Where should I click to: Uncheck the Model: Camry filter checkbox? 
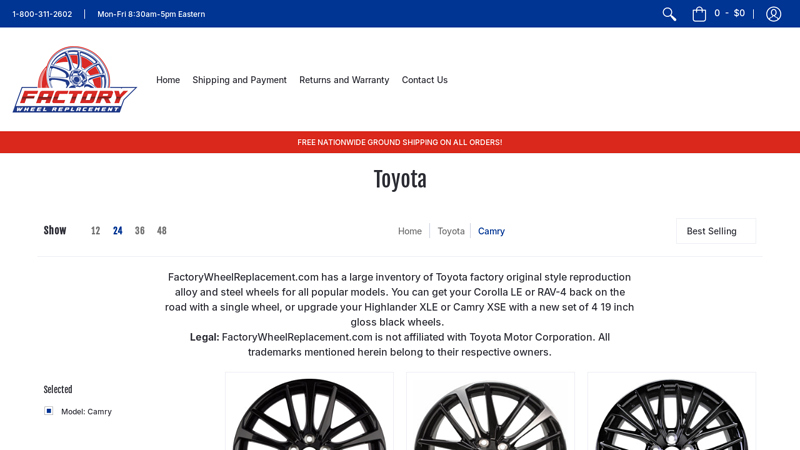click(48, 411)
